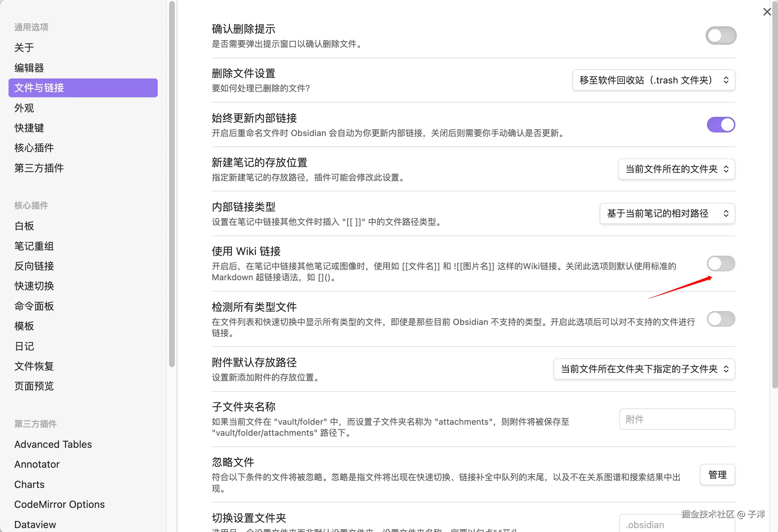Focus the 子文件夹名称 input field
This screenshot has height=532, width=778.
[677, 419]
